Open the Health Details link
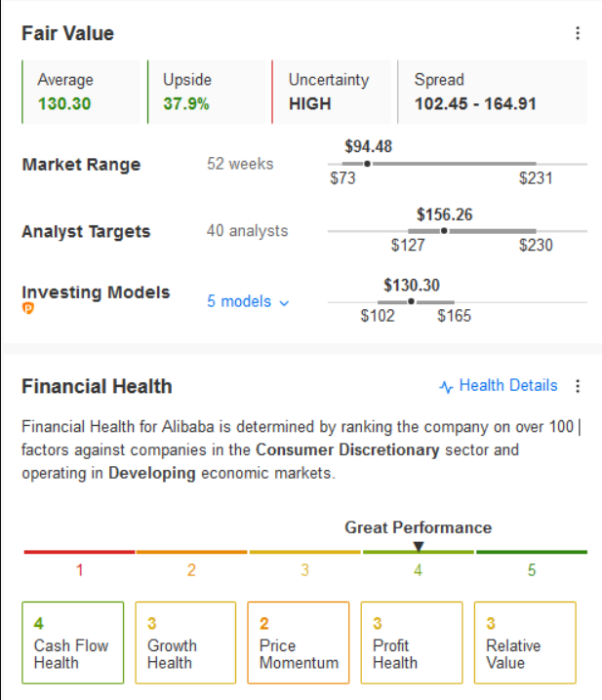 click(x=507, y=386)
